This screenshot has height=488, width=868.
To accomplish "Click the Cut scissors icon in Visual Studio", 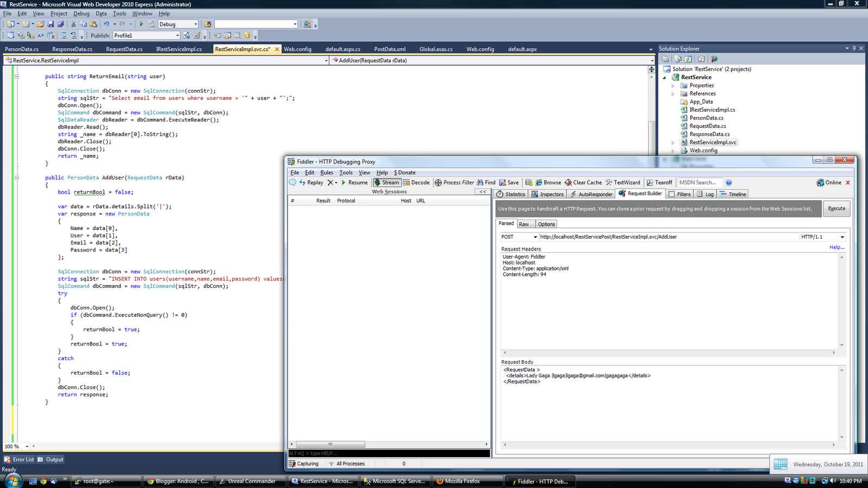I will [x=73, y=24].
